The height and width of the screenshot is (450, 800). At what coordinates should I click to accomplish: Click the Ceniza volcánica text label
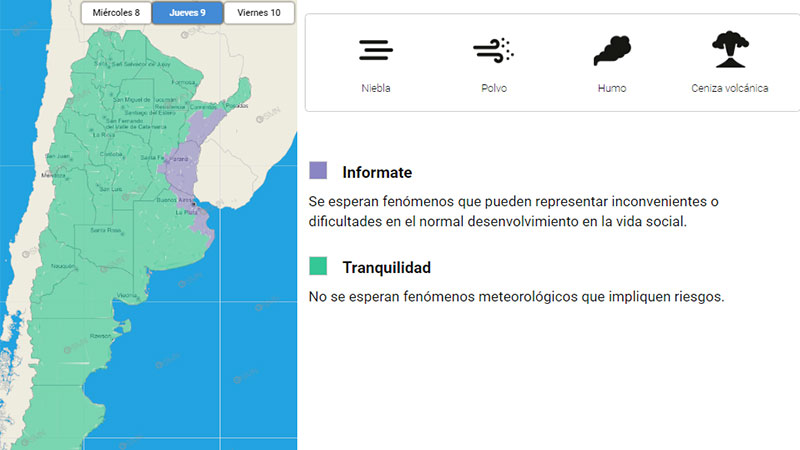pyautogui.click(x=730, y=88)
